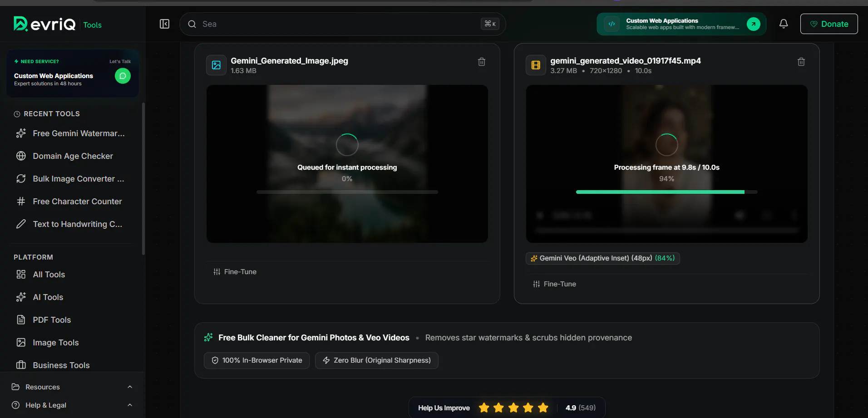Viewport: 868px width, 418px height.
Task: Click the fifth rating star
Action: point(543,408)
